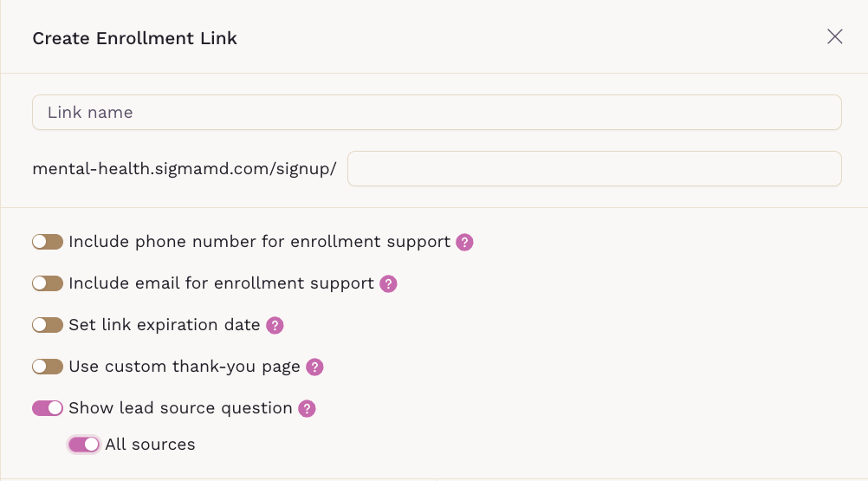Viewport: 868px width, 481px height.
Task: Click help icon beside link expiration date
Action: (x=275, y=326)
